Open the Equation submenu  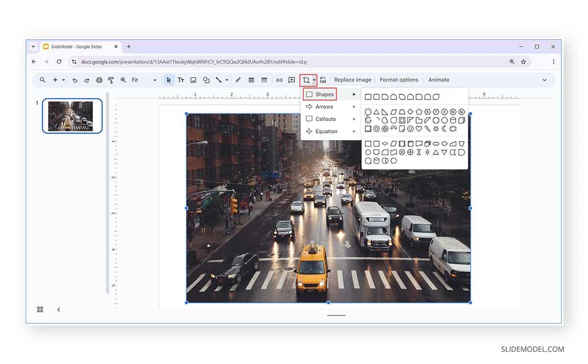[331, 131]
